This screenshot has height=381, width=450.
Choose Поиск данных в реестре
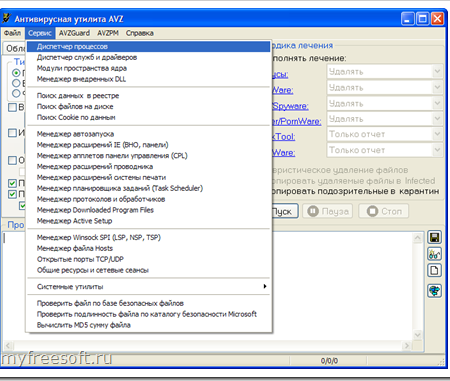149,96
